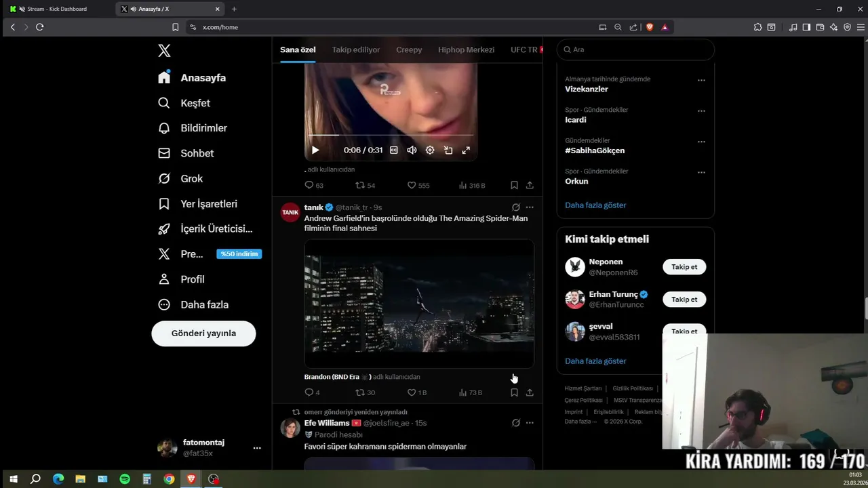
Task: Play the paused video
Action: click(315, 150)
